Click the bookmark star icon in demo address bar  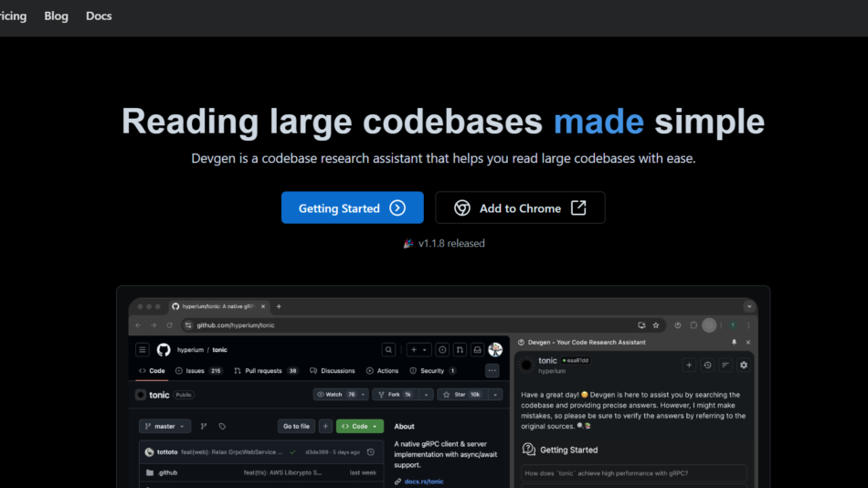656,325
